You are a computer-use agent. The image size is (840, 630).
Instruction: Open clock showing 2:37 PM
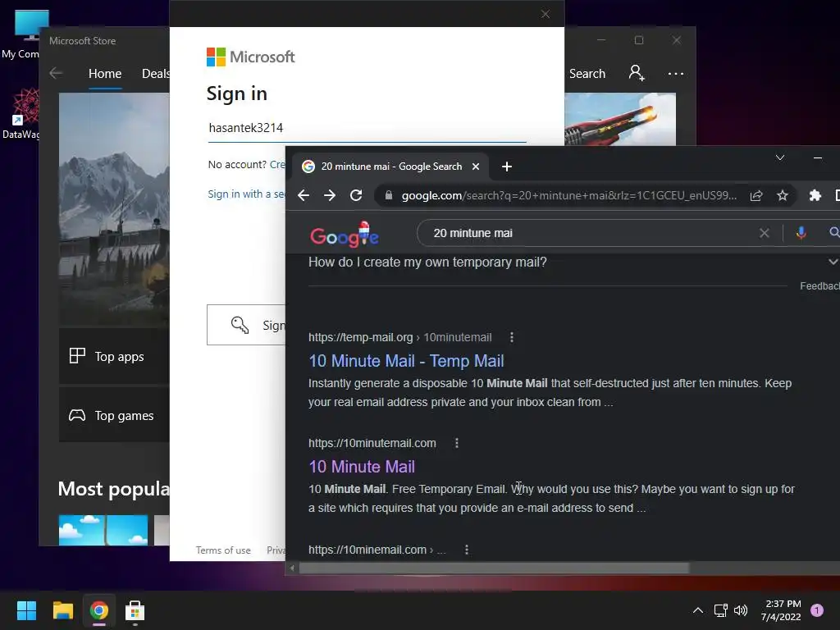781,610
